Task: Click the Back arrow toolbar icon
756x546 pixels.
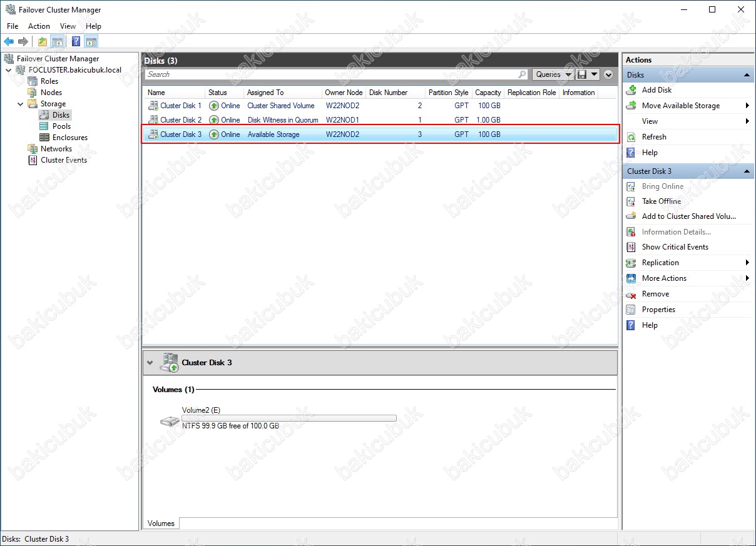Action: [x=9, y=42]
